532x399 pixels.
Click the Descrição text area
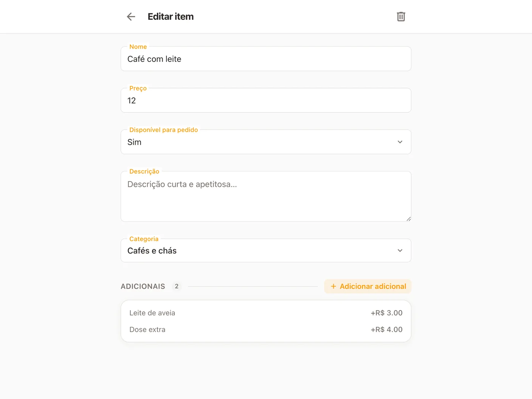266,196
